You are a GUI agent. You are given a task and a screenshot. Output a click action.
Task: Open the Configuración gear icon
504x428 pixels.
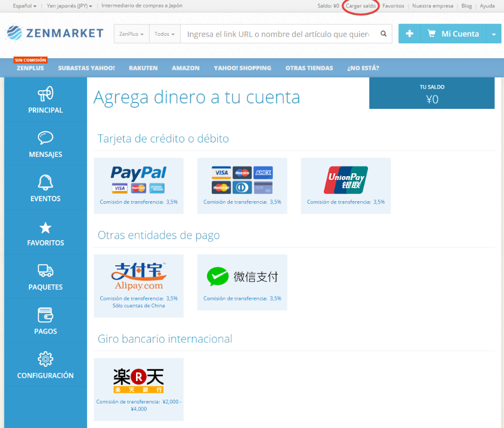coord(45,359)
